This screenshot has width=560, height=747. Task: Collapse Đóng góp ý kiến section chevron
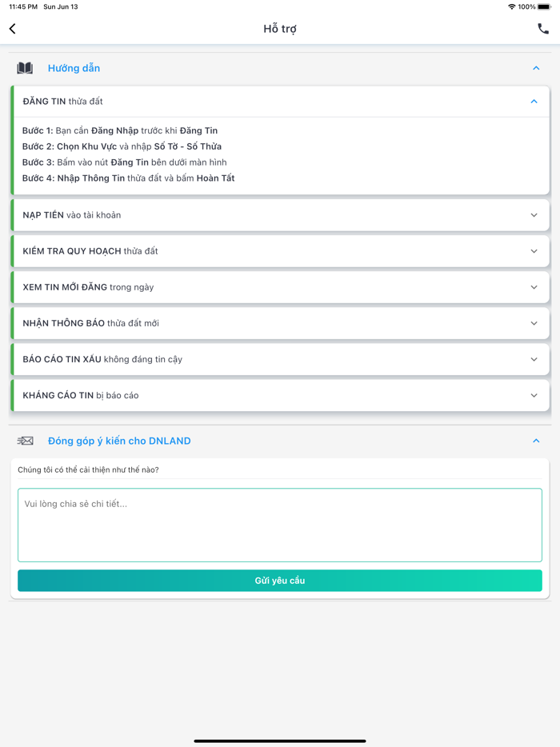point(536,441)
